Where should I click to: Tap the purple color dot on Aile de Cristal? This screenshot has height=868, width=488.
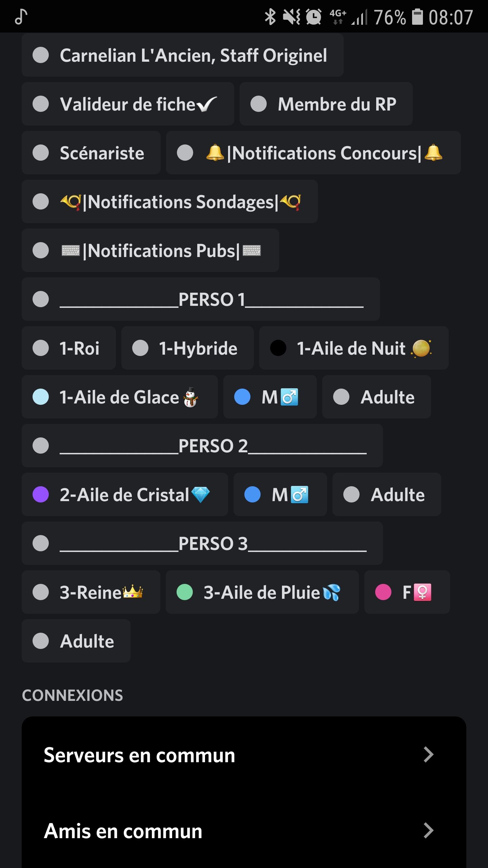click(x=41, y=495)
